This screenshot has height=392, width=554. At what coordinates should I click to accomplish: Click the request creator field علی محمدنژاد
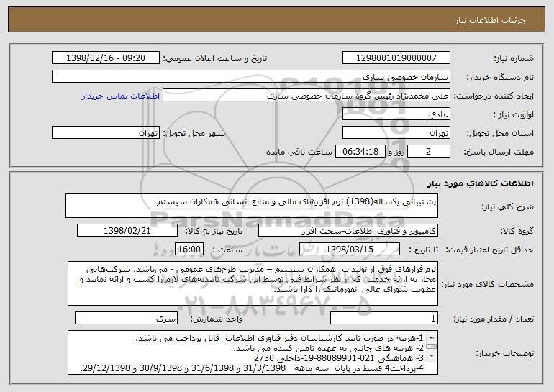pos(306,96)
